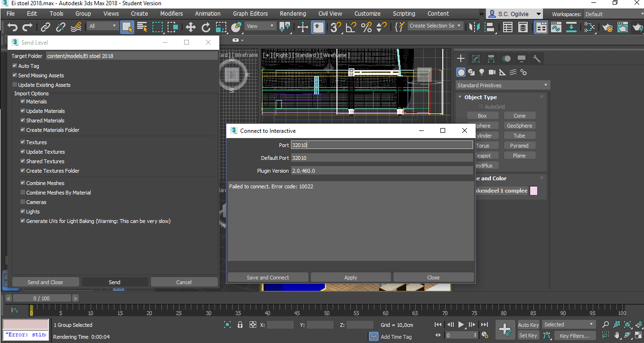Enable Update Existing Assets option

[x=15, y=85]
